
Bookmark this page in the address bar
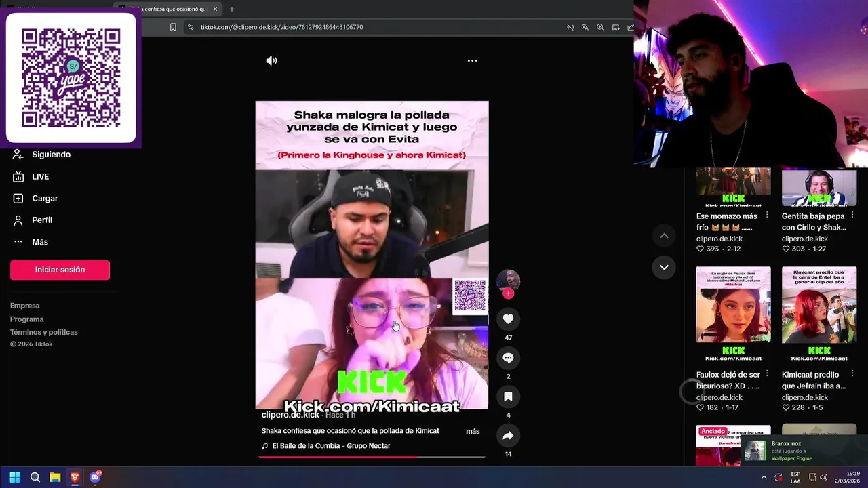pyautogui.click(x=173, y=27)
